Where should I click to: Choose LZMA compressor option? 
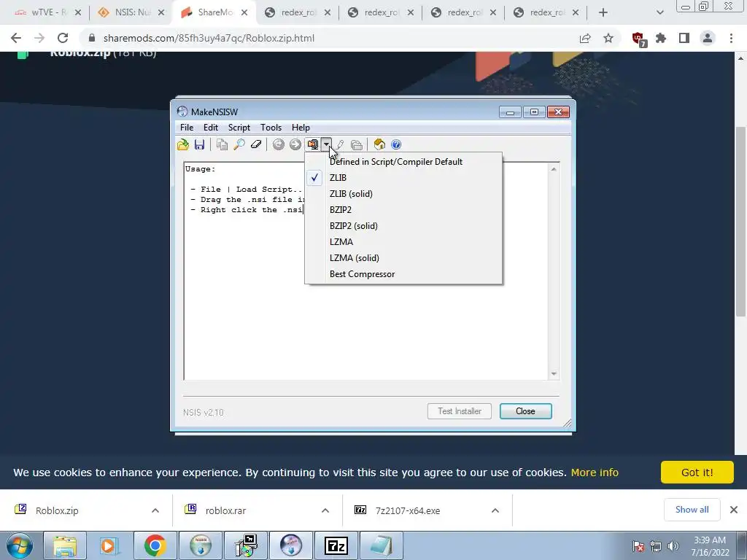point(403,242)
